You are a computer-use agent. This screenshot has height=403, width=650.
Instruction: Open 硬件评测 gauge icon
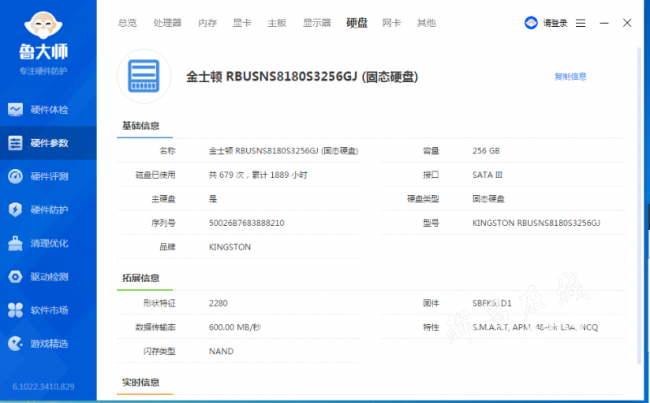coord(15,176)
